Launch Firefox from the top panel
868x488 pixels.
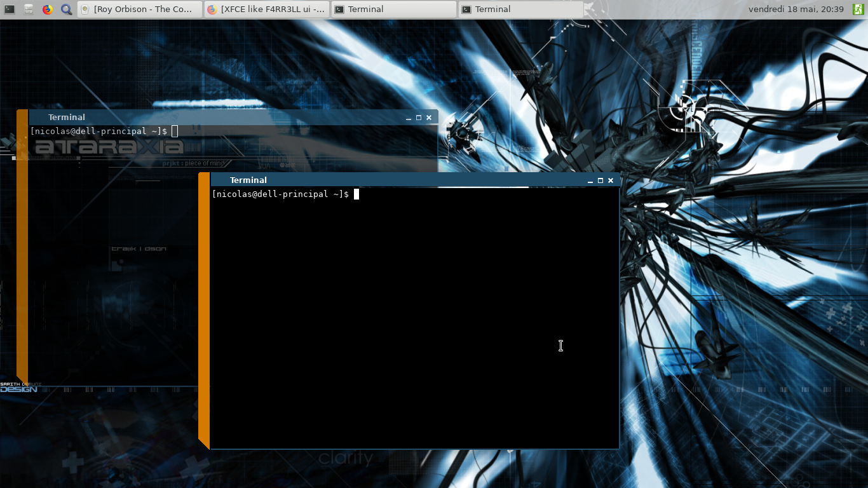coord(48,9)
